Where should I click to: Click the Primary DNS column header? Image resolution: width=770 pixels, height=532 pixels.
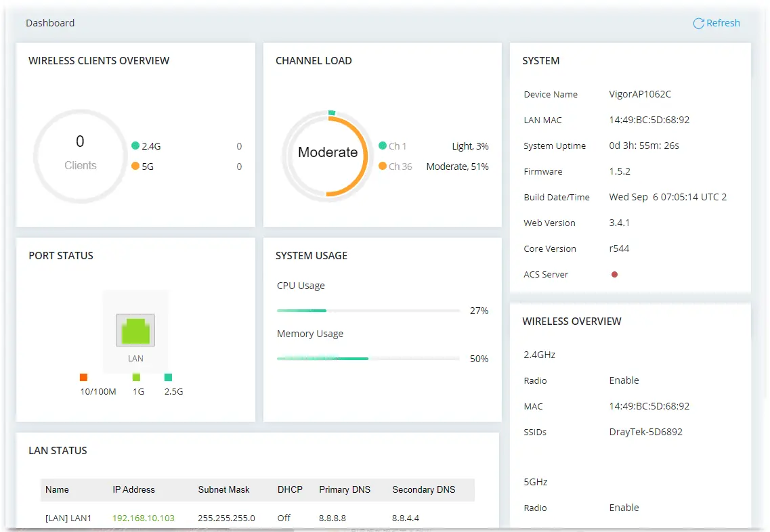[345, 489]
